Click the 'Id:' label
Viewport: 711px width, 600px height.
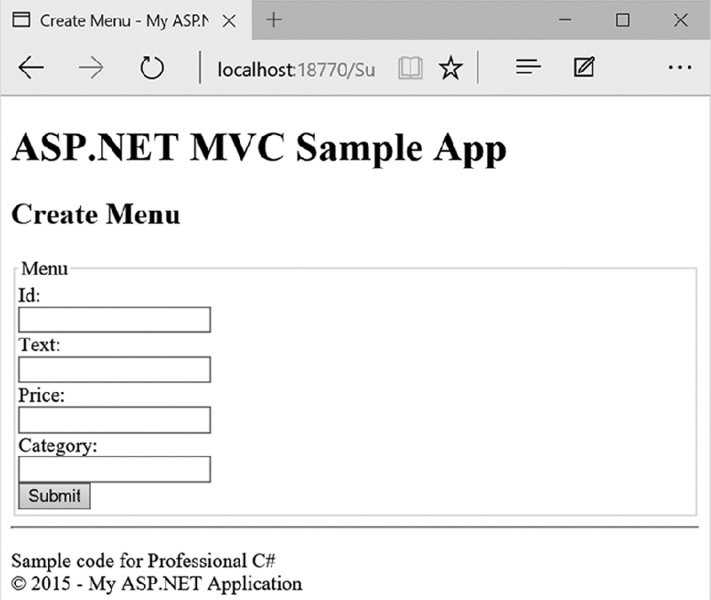click(x=29, y=295)
